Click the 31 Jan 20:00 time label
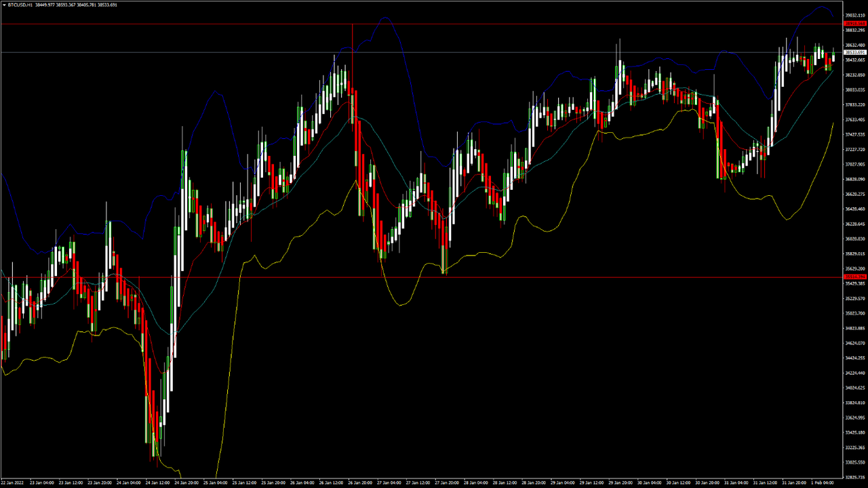868x488 pixels. pos(794,483)
